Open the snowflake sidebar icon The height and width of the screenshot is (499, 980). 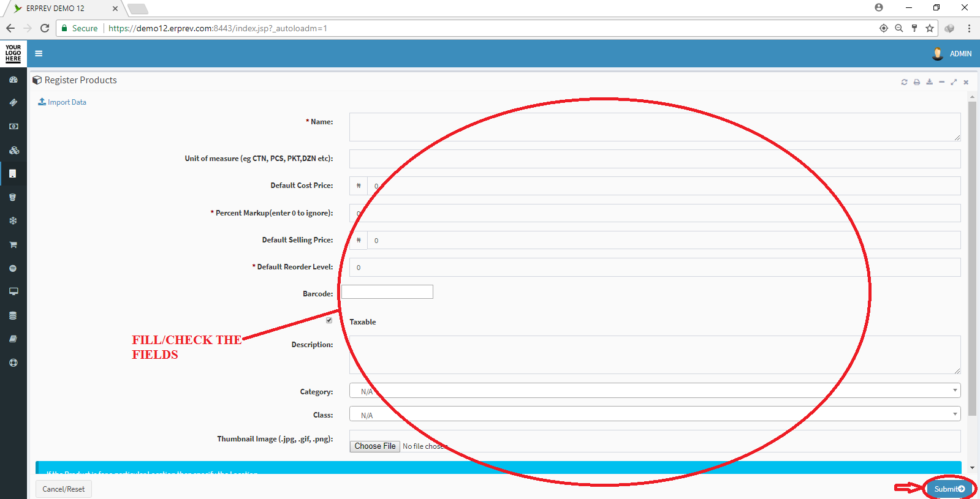point(13,220)
